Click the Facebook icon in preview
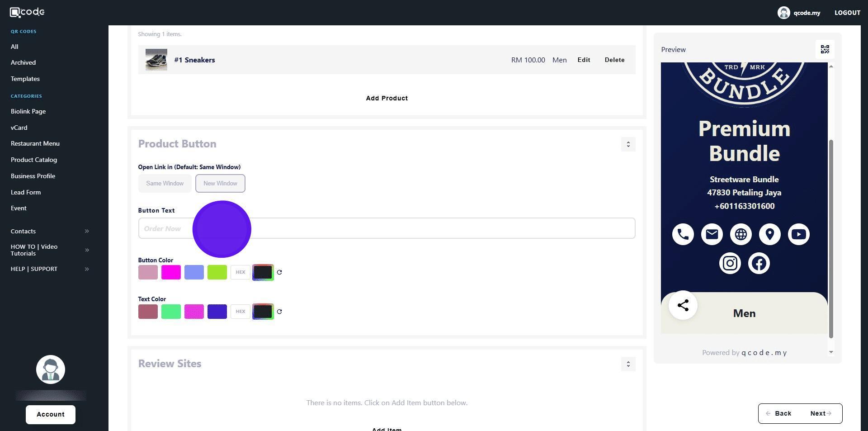 [759, 263]
